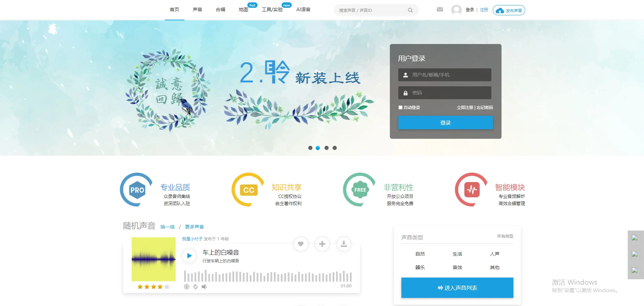Viewport: 644px width, 306px height.
Task: Favorite 车上的白噪音 with the heart icon
Action: click(301, 244)
